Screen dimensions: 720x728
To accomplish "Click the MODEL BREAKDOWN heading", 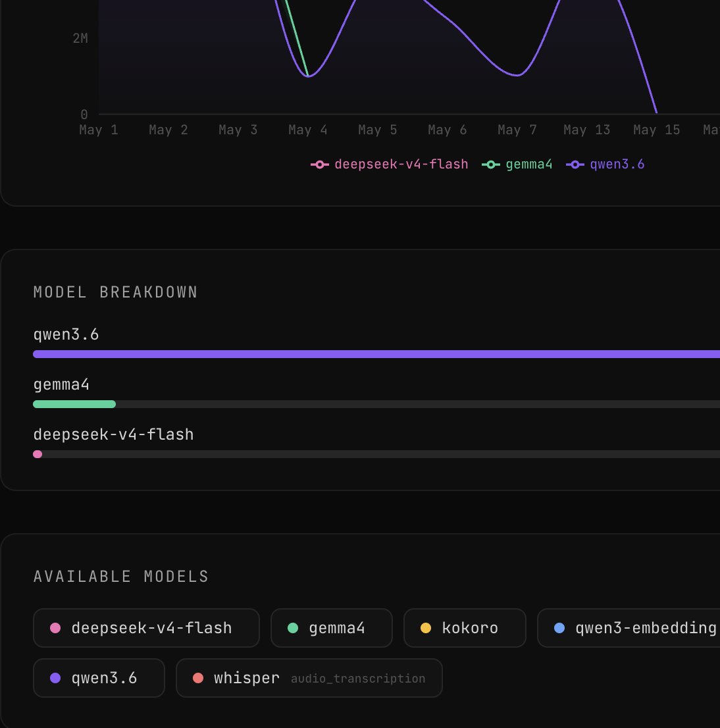I will 116,292.
